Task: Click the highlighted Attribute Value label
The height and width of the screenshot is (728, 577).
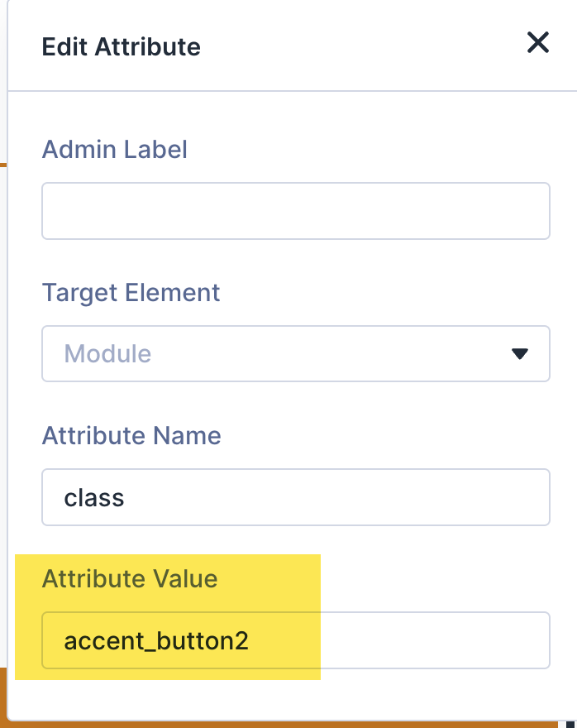Action: pyautogui.click(x=130, y=579)
